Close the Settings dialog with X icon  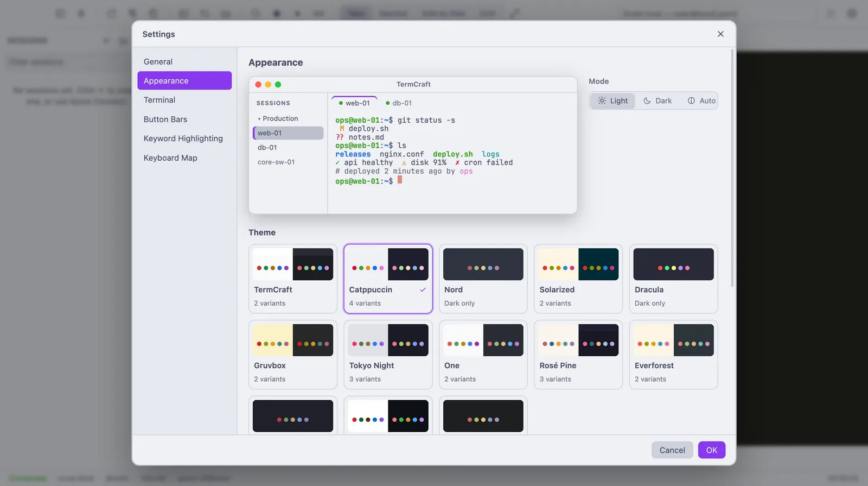tap(720, 34)
